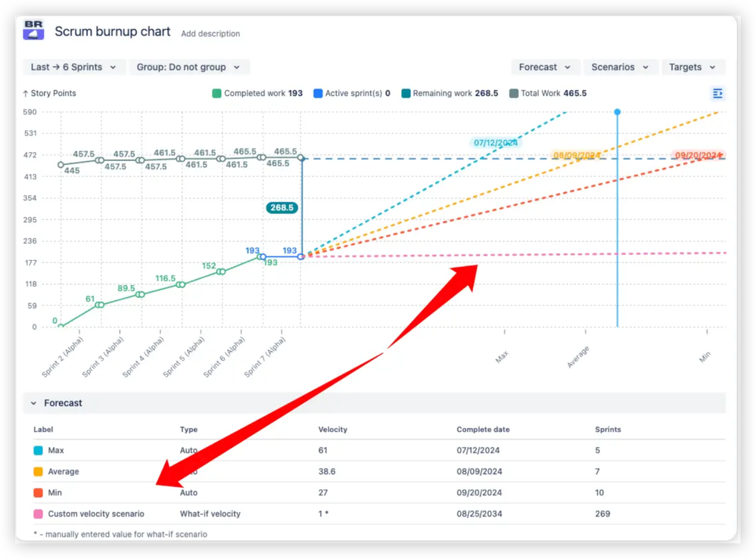This screenshot has height=559, width=756.
Task: Click the Sprint 4 (Alpha) axis label
Action: [x=144, y=356]
